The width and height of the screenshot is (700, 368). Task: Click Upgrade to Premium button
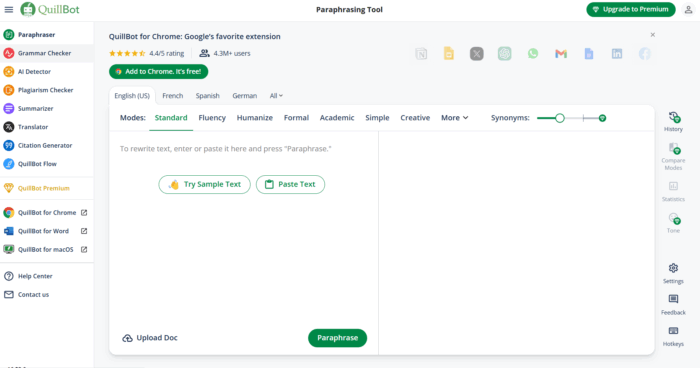(x=631, y=9)
